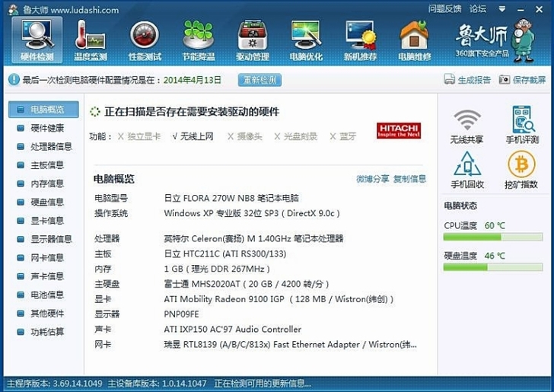
Task: Click the 主程序版本 3.69.14.1049 status text
Action: point(55,384)
